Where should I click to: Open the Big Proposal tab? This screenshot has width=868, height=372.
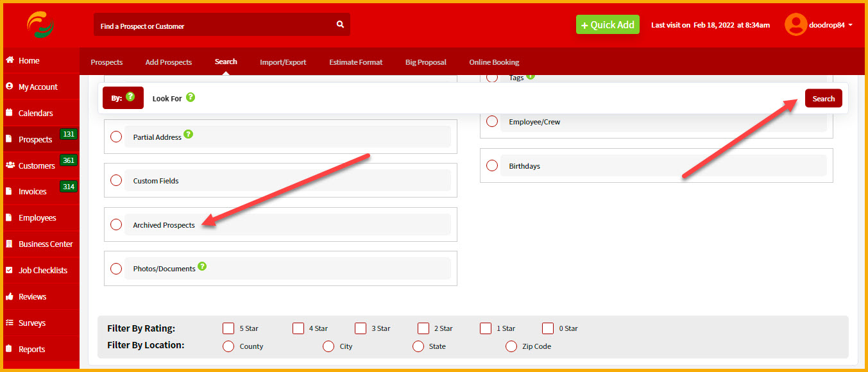pos(426,62)
